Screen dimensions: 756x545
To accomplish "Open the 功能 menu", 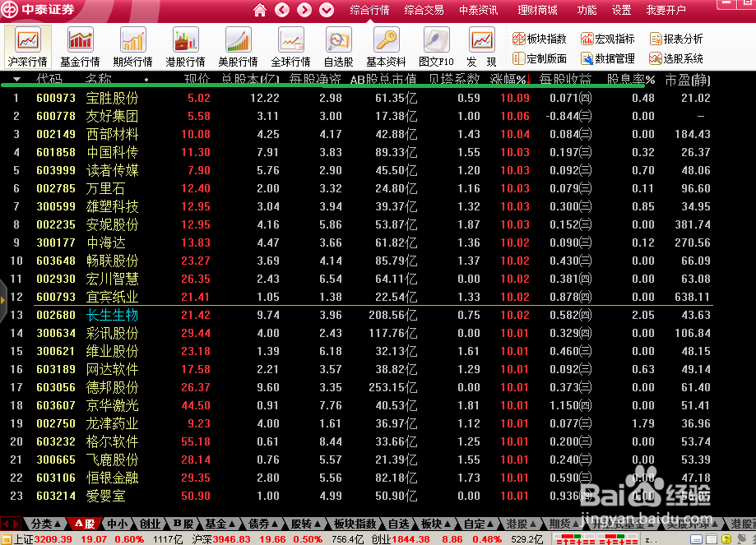I will click(587, 10).
